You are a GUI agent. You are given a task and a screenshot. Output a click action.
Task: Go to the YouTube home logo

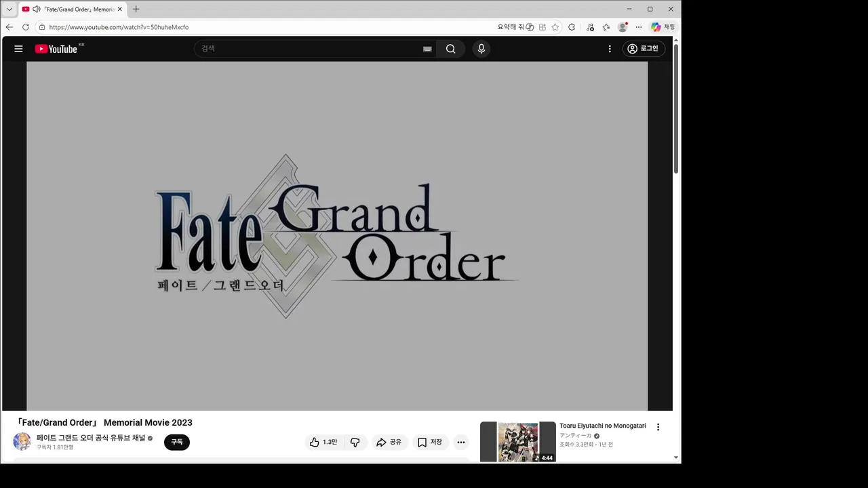56,49
